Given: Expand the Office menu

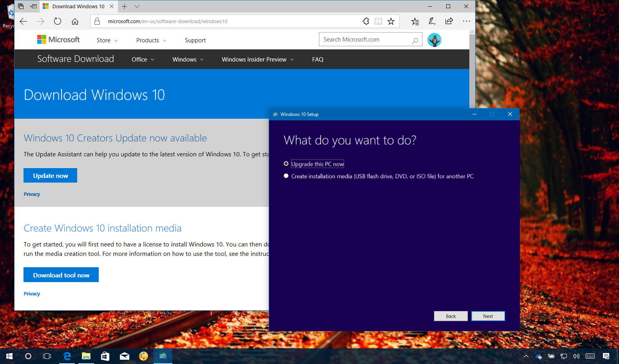Looking at the screenshot, I should click(x=143, y=60).
